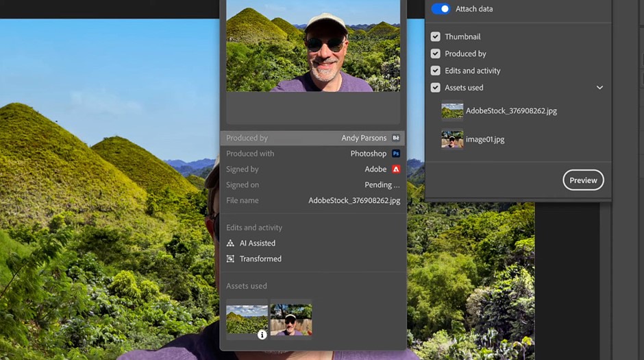644x360 pixels.
Task: Click the Adobe text in Signed by
Action: pyautogui.click(x=375, y=169)
